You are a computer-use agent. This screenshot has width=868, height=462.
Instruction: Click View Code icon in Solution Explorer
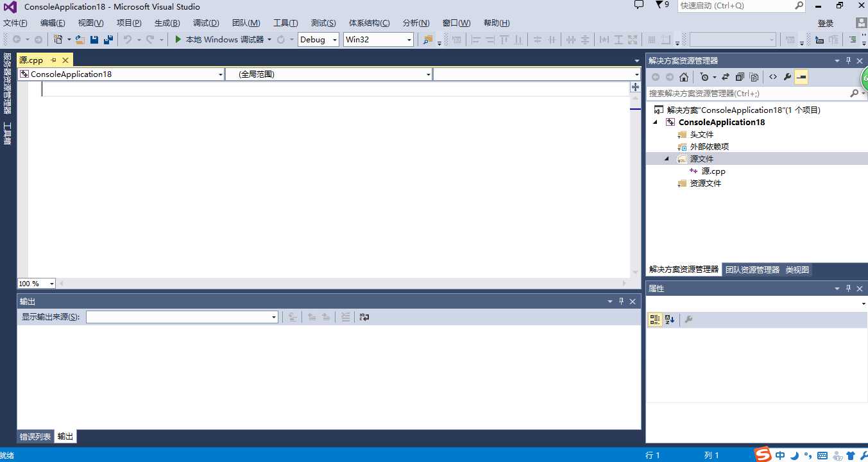click(x=773, y=77)
